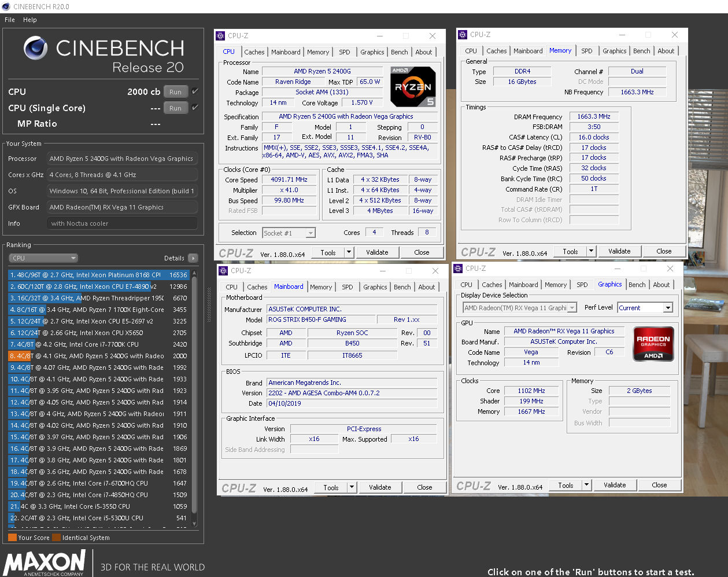Click the CPU-Z icon of the Memory tab window
Viewport: 728px width, 577px height.
(x=463, y=35)
